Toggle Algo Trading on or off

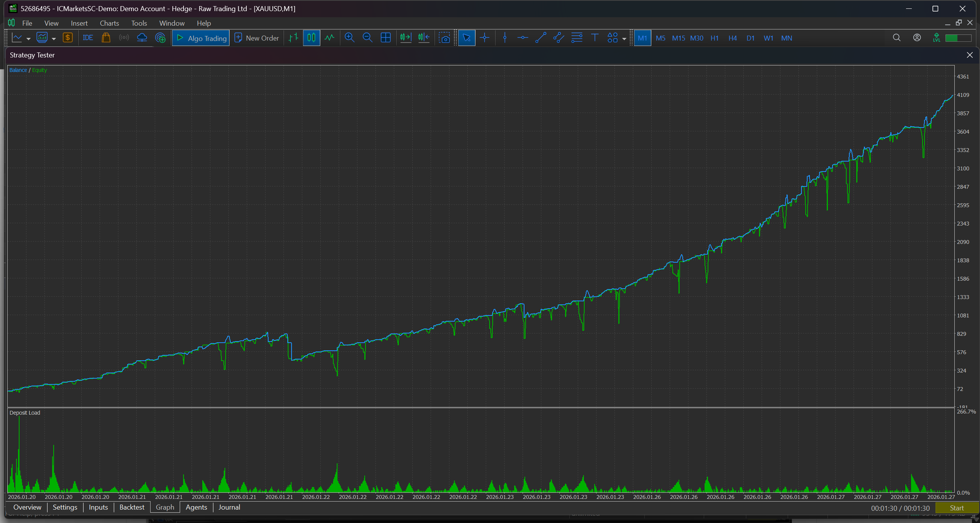tap(201, 38)
